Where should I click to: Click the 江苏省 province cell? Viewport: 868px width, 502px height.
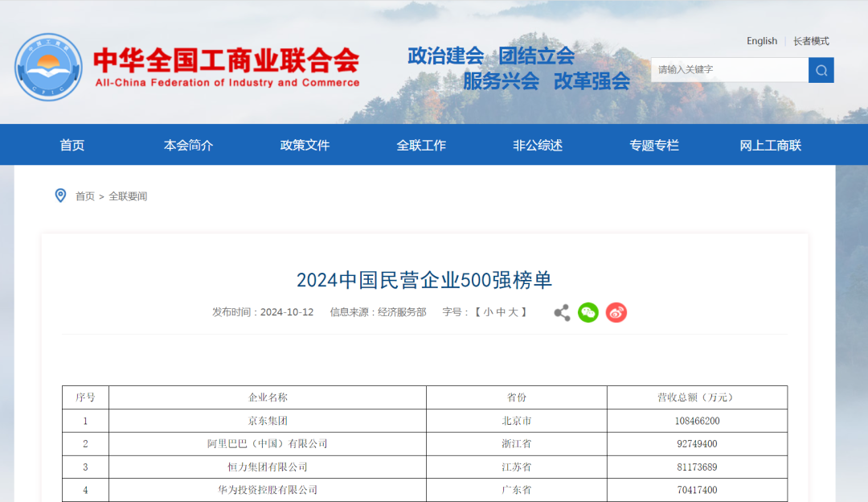click(517, 467)
